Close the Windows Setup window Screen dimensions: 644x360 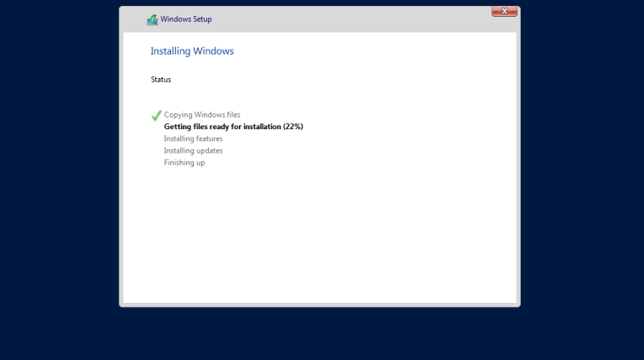(x=504, y=11)
